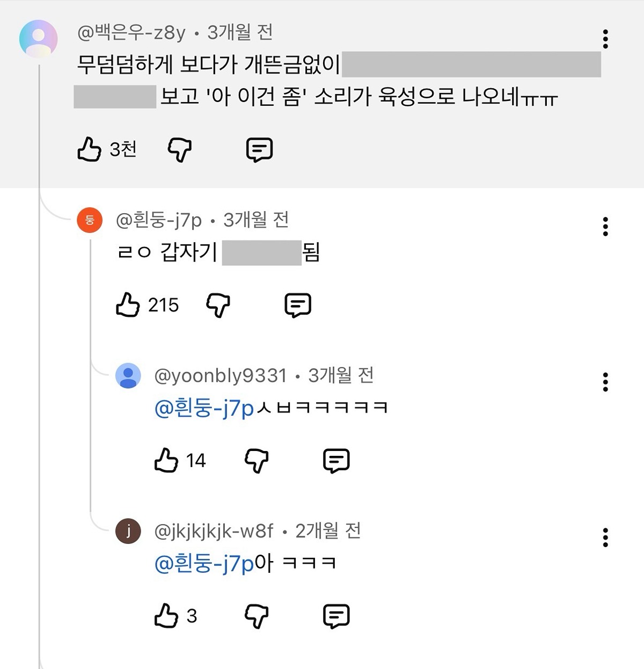Dislike the @yoonbly9331 reply
The width and height of the screenshot is (644, 669).
pyautogui.click(x=257, y=461)
